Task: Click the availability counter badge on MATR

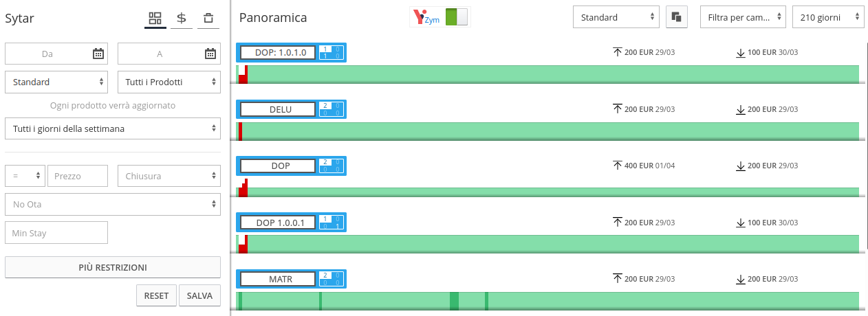Action: pos(332,279)
